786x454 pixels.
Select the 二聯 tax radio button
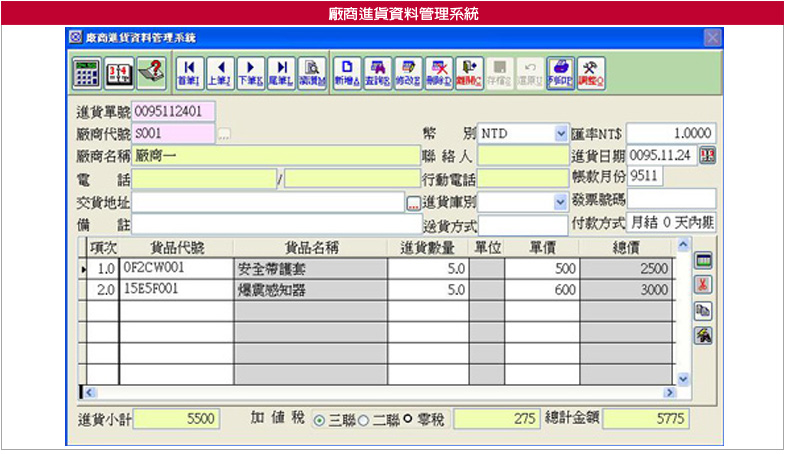364,419
